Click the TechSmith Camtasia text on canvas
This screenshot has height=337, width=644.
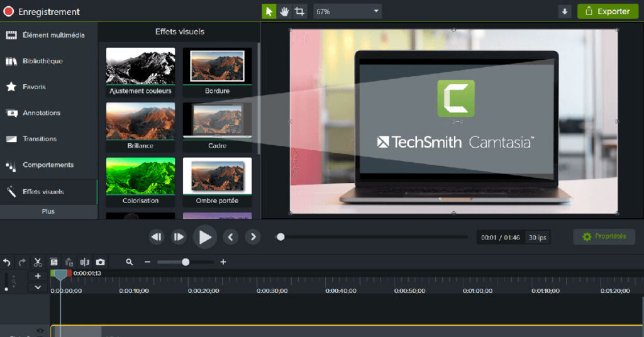coord(455,142)
